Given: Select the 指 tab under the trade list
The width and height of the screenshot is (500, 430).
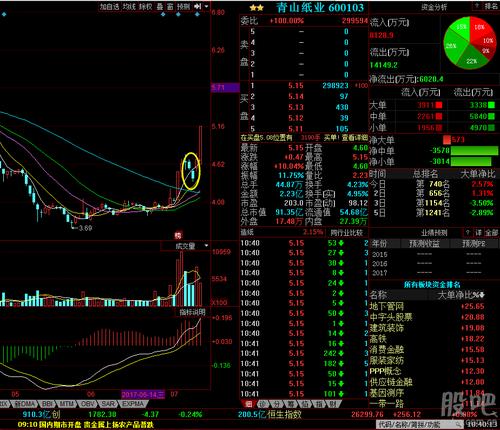Looking at the screenshot, I should pos(319,404).
